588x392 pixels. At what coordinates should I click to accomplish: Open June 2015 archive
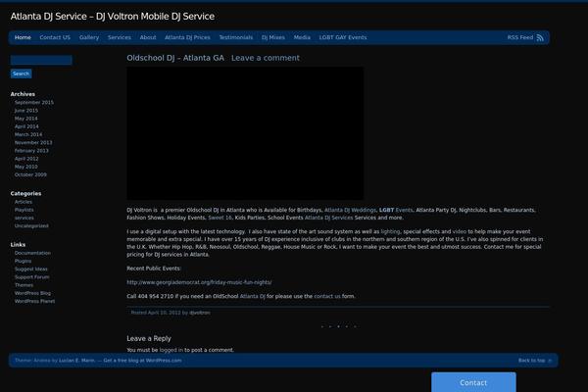click(x=25, y=111)
